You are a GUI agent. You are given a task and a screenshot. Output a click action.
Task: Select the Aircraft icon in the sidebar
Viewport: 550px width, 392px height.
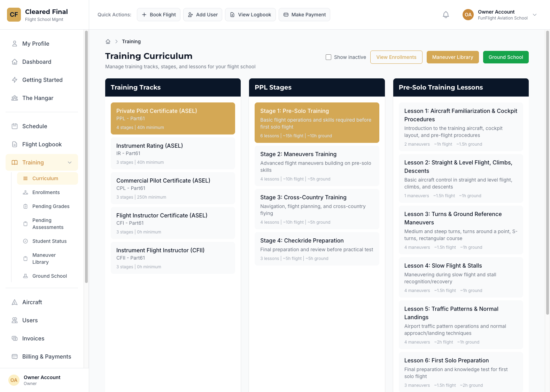tap(15, 302)
